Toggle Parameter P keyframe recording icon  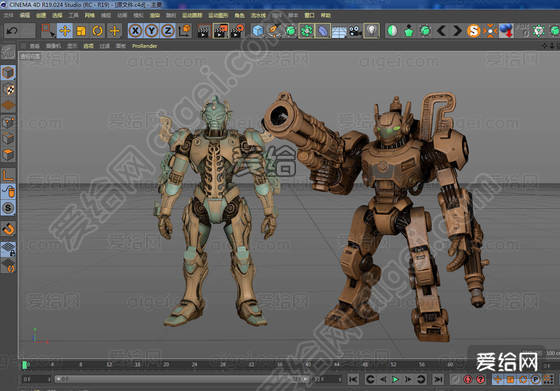[x=535, y=379]
